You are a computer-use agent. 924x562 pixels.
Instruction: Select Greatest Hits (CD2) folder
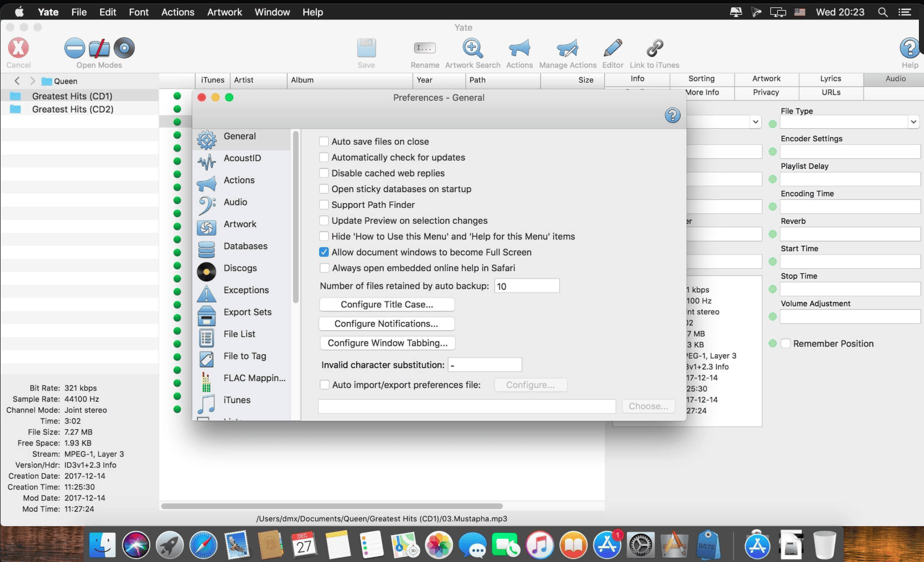(x=73, y=110)
